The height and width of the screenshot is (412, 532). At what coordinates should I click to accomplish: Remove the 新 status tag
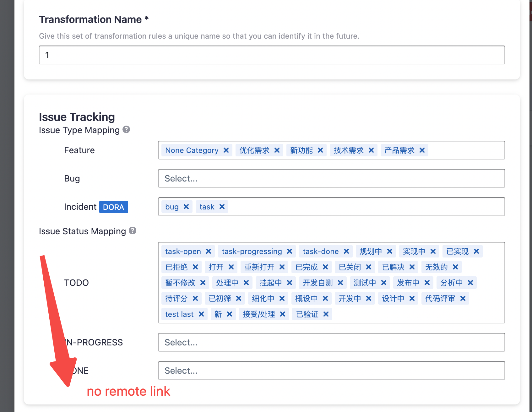pos(230,314)
